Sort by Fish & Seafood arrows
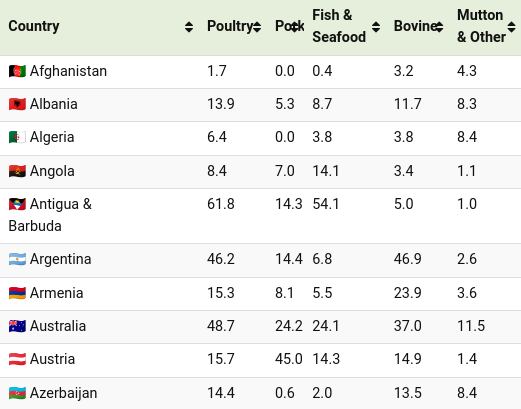Screen dimensions: 521x409 coord(376,27)
